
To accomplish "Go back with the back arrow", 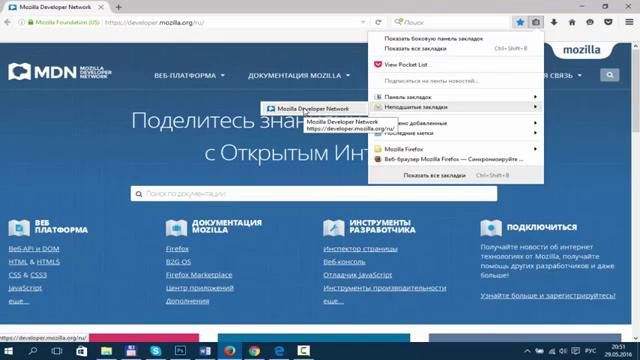I will (7, 22).
